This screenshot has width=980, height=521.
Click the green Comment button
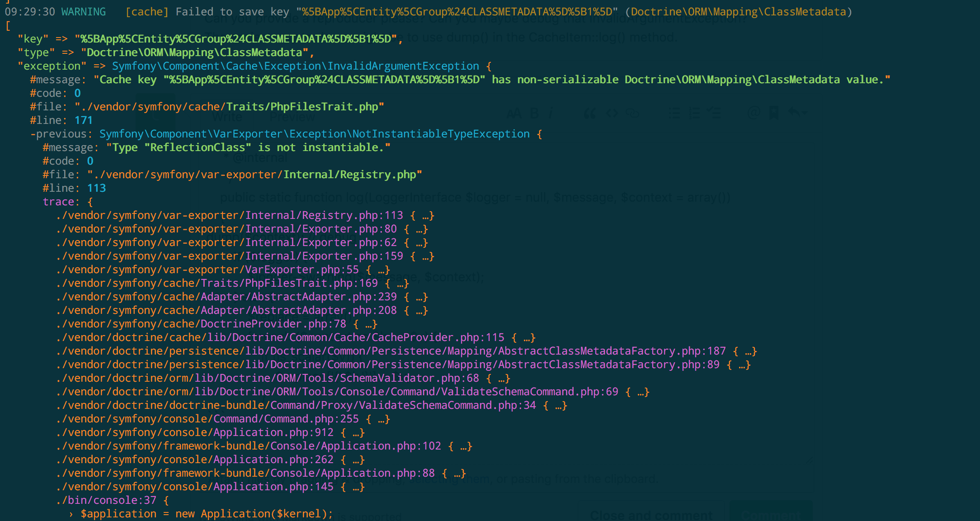[770, 515]
